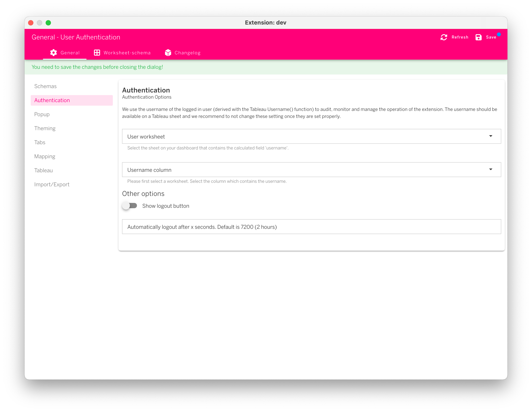
Task: Click the Save floppy disk icon
Action: tap(478, 37)
